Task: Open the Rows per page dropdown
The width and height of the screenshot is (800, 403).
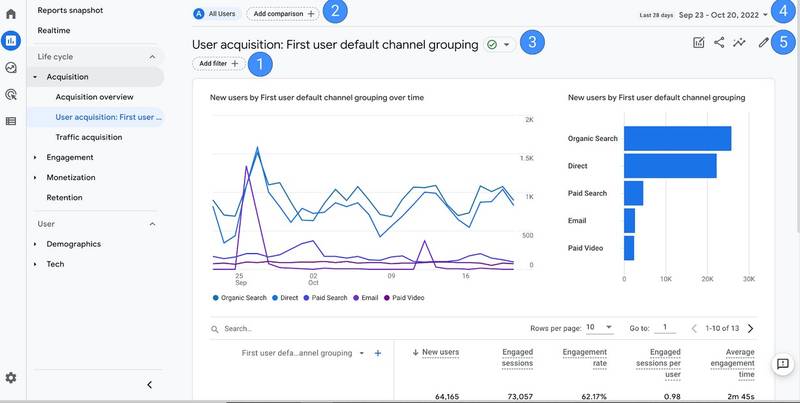Action: 599,328
